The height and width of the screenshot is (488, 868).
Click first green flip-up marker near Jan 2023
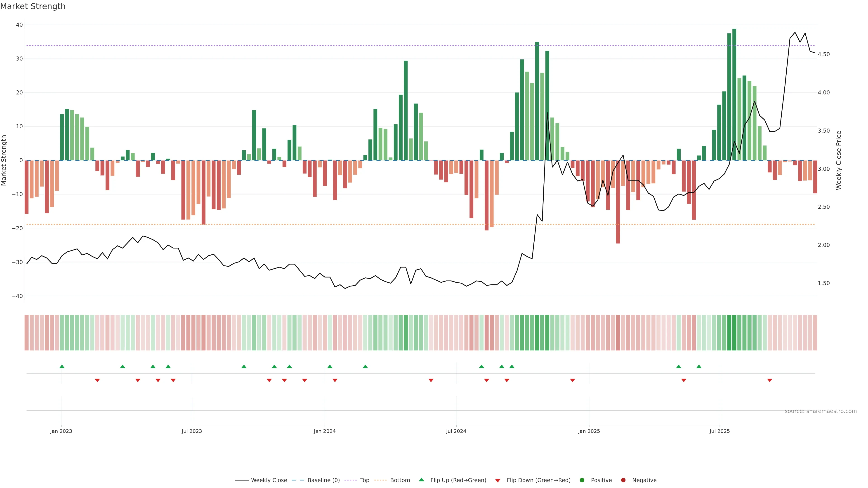(x=62, y=366)
